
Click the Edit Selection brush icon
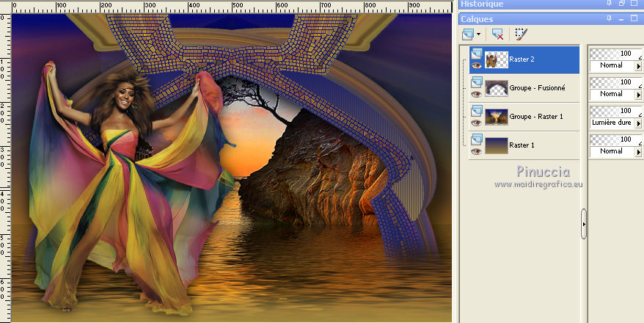coord(521,34)
